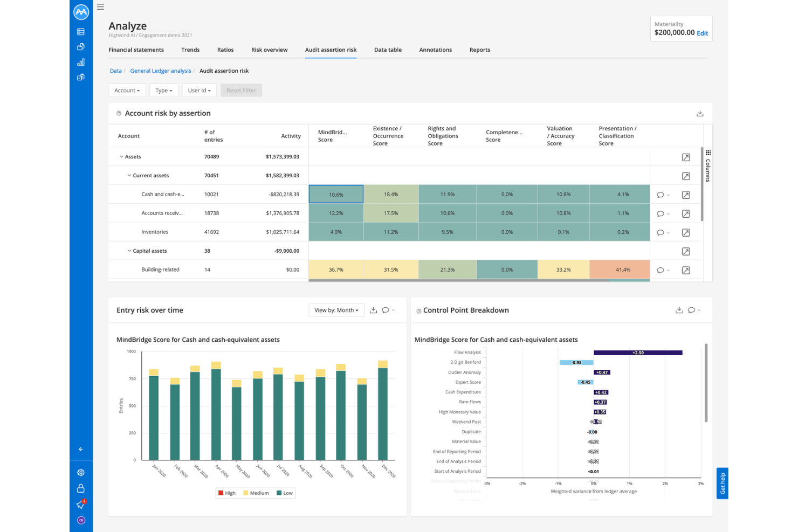798x532 pixels.
Task: Open the files icon in the sidebar
Action: pos(81,47)
